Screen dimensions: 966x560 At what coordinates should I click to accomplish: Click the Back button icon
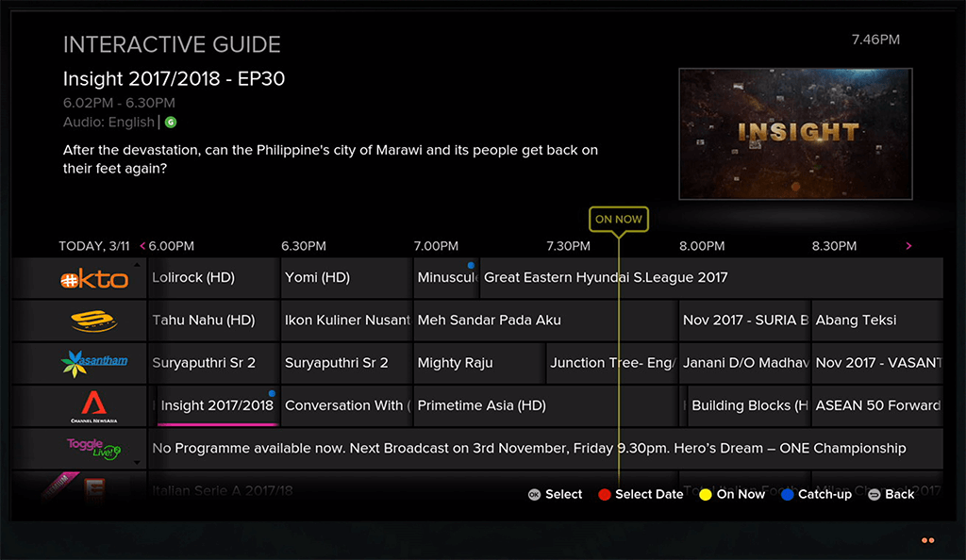874,495
